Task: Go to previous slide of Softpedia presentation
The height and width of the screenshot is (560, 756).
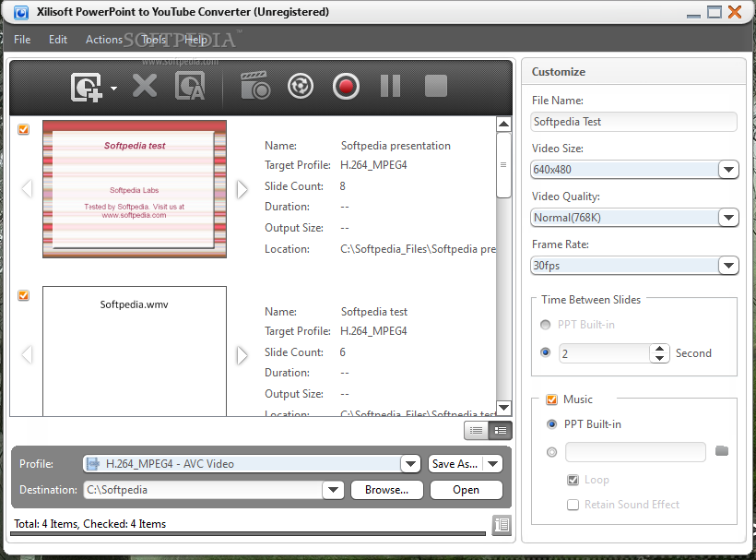Action: [27, 188]
